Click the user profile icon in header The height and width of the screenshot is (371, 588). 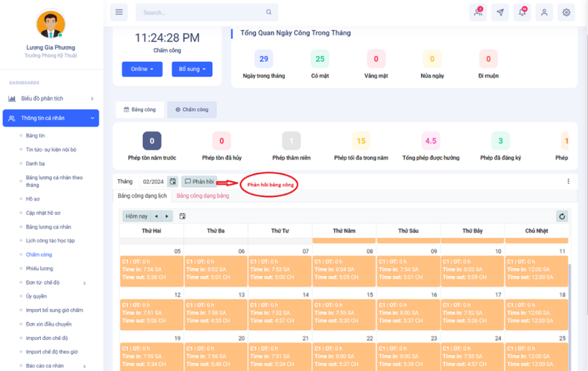pos(544,12)
